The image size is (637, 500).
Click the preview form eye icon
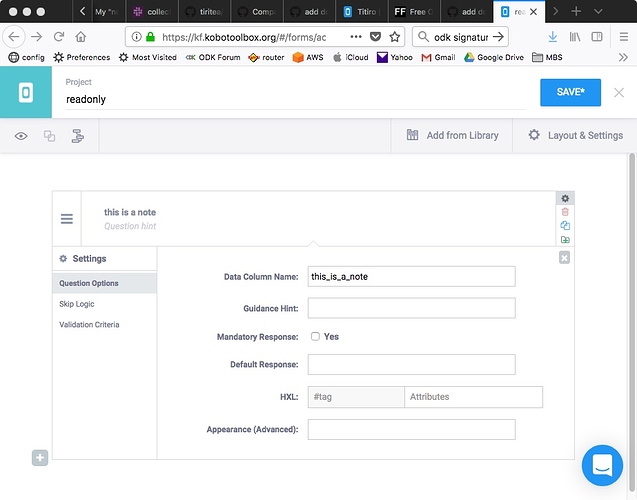21,136
